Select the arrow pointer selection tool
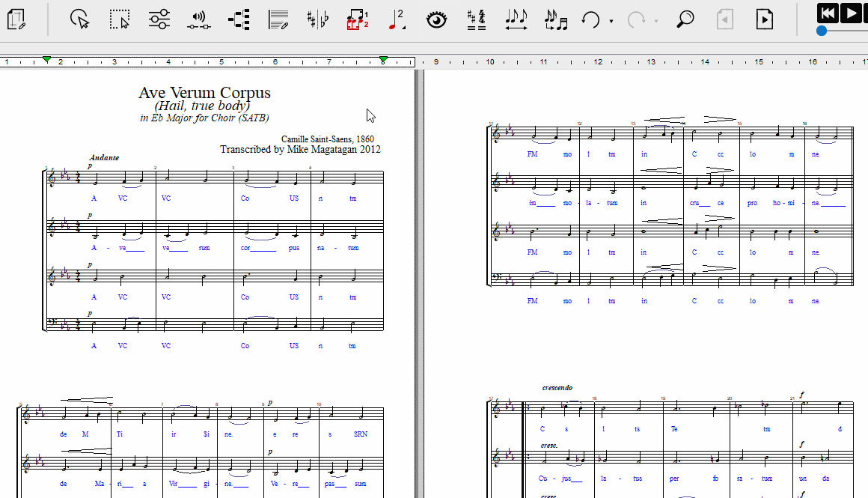The width and height of the screenshot is (868, 498). (x=79, y=19)
